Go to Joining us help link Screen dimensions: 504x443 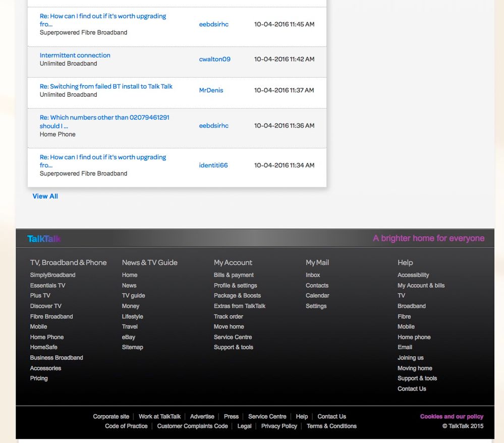[x=411, y=358]
